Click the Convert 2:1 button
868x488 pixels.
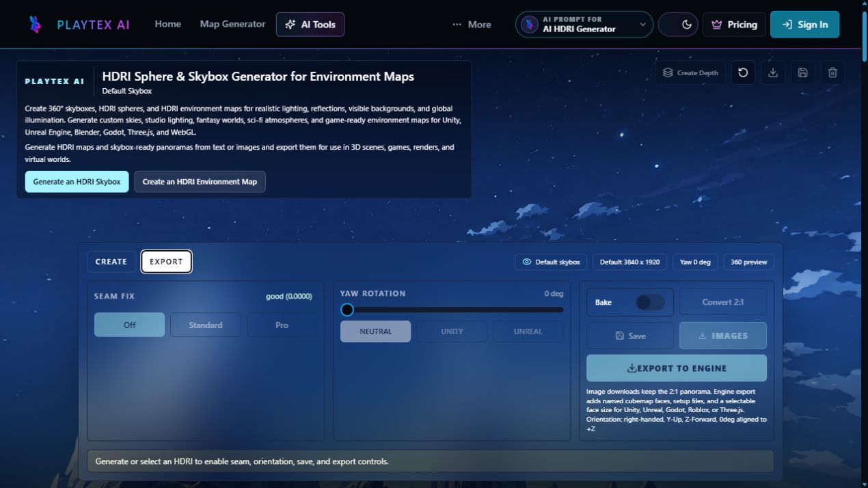pos(723,302)
